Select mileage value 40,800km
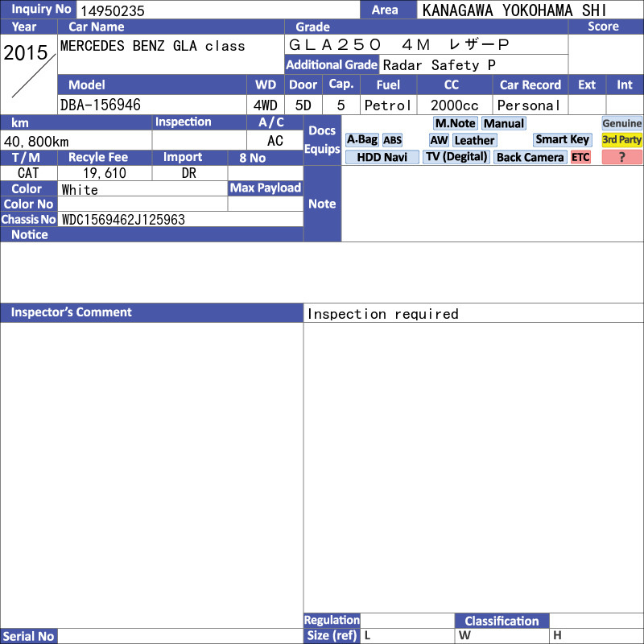The height and width of the screenshot is (644, 644). 36,142
